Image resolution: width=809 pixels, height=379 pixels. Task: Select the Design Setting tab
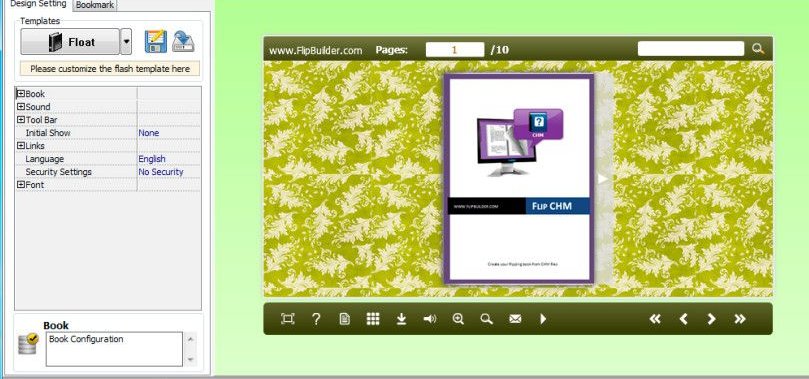pos(38,5)
